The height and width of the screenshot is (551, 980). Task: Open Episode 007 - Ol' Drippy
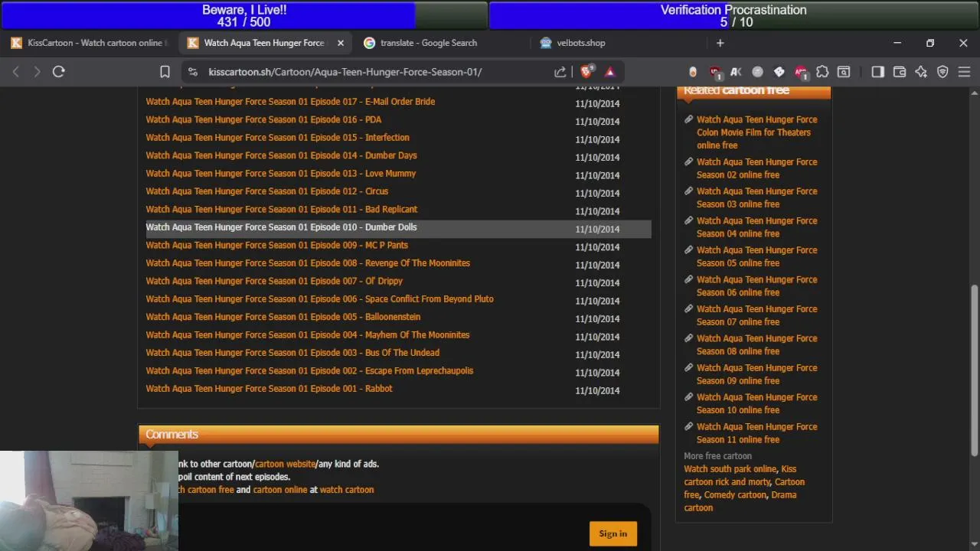[274, 281]
